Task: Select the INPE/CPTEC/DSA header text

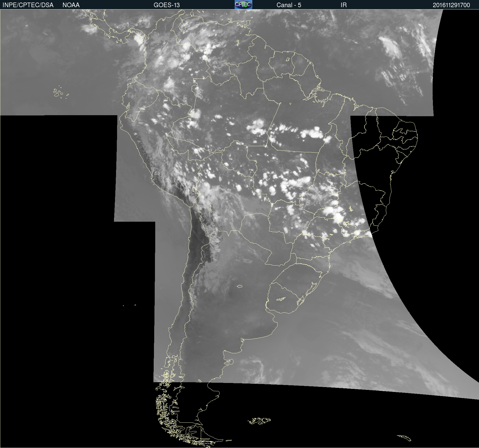Action: 28,5
